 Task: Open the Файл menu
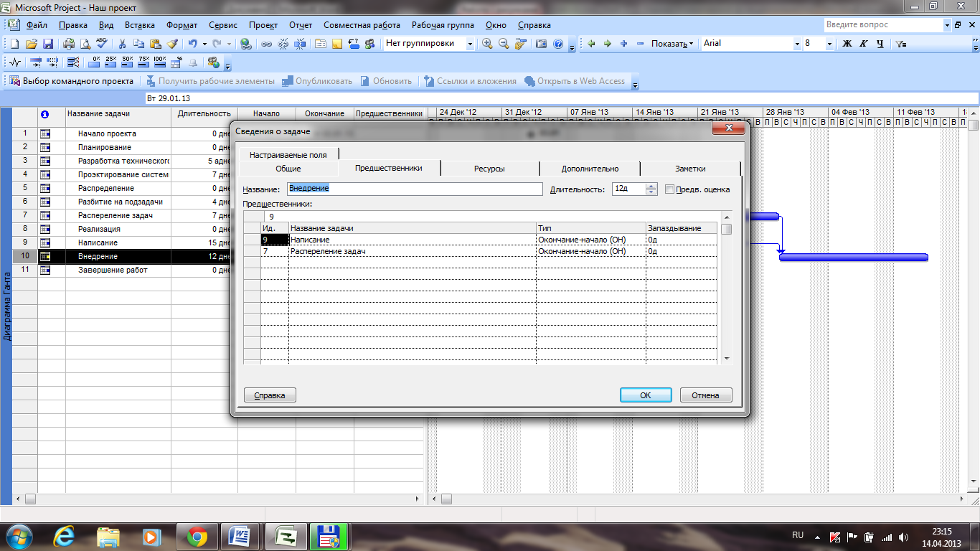[x=36, y=25]
